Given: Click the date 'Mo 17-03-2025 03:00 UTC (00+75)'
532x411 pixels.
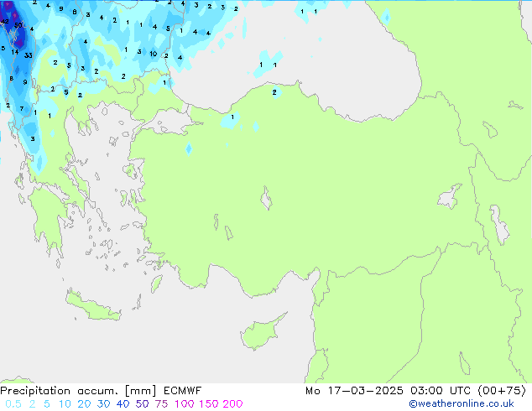Looking at the screenshot, I should [x=415, y=391].
